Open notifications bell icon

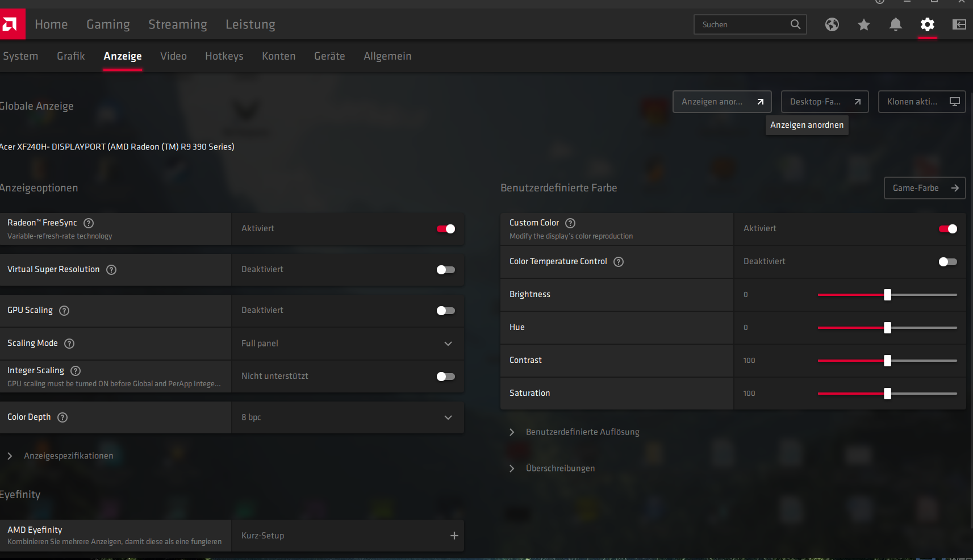click(x=896, y=24)
